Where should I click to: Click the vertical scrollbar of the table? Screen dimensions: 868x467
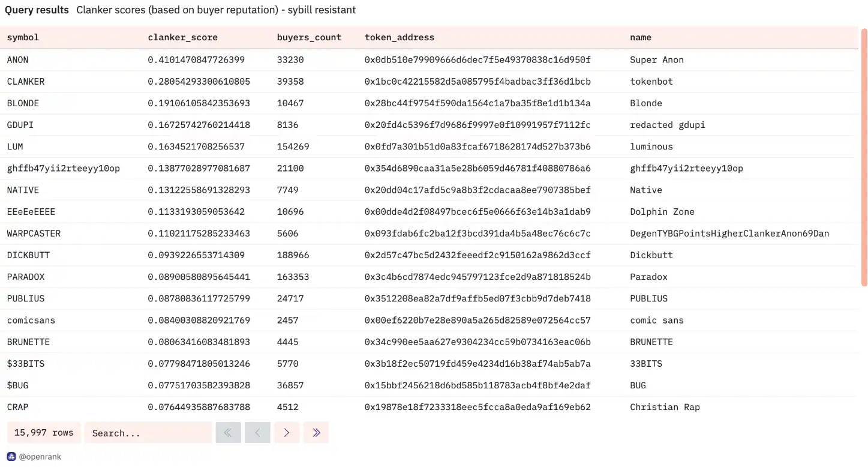click(x=864, y=156)
